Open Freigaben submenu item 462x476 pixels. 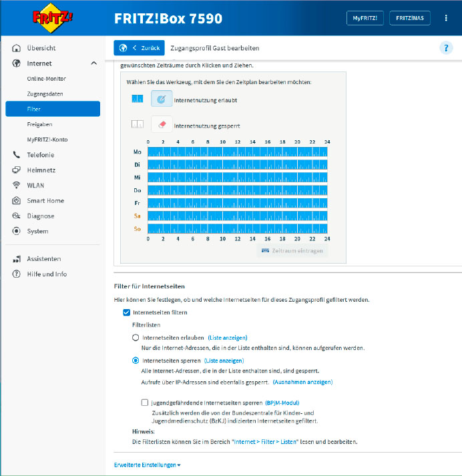click(39, 124)
